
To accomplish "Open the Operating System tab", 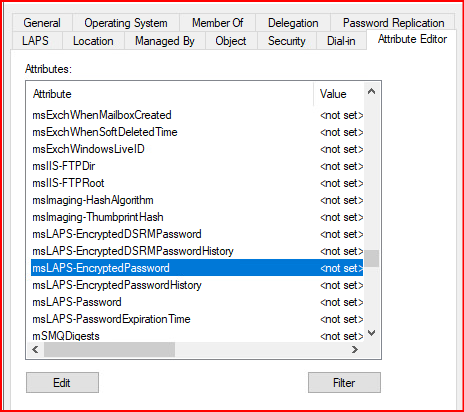I will tap(126, 23).
